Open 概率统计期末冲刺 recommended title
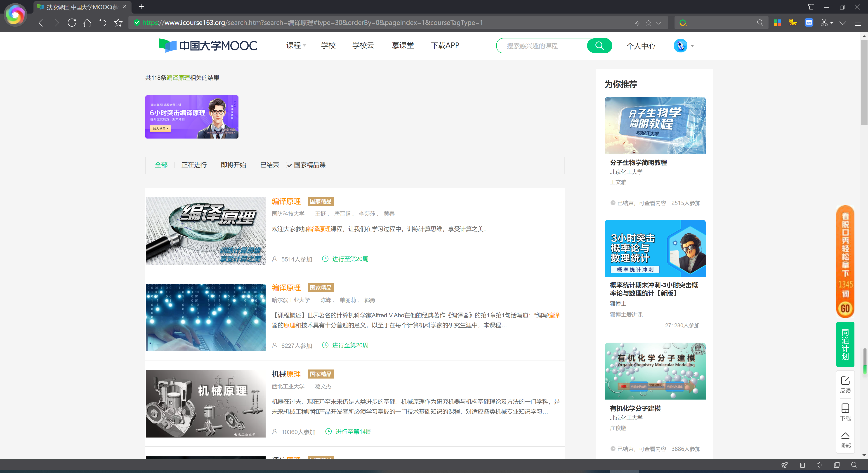868x473 pixels. coord(654,289)
